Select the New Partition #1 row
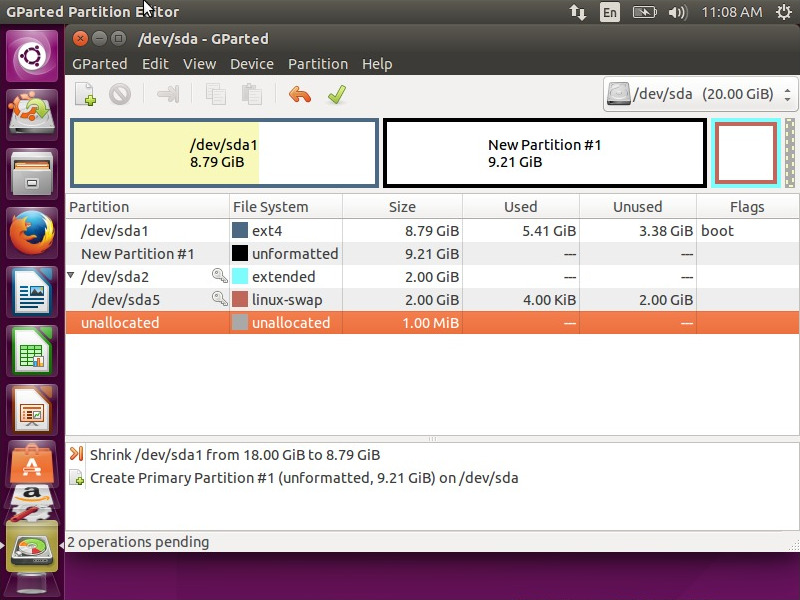 pyautogui.click(x=432, y=254)
